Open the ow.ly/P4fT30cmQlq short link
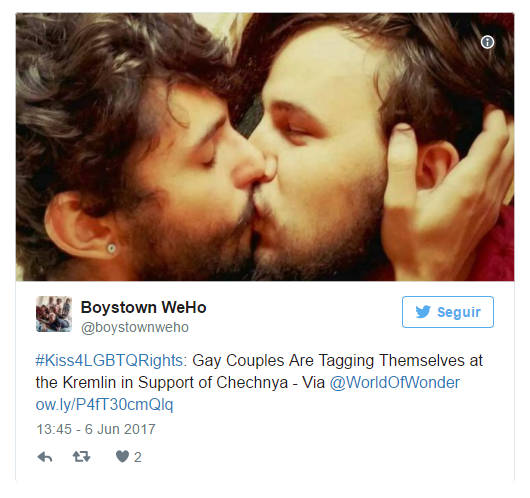This screenshot has height=498, width=530. point(104,405)
